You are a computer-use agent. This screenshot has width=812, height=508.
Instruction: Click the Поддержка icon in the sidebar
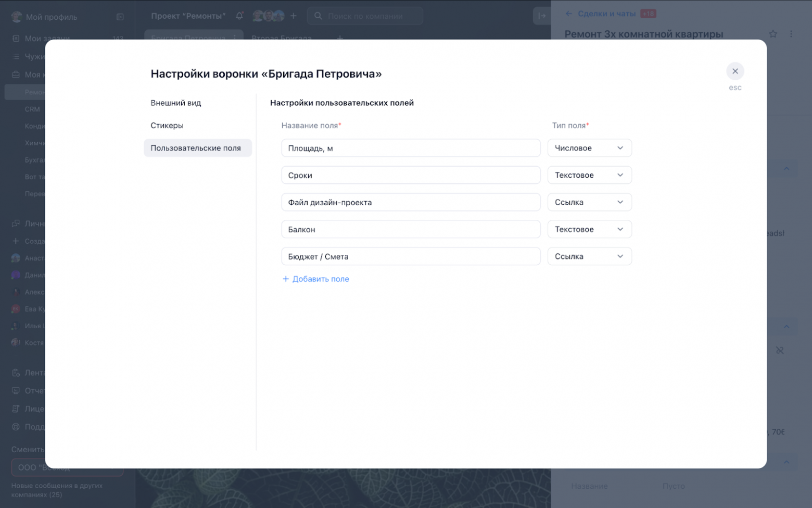pyautogui.click(x=15, y=426)
